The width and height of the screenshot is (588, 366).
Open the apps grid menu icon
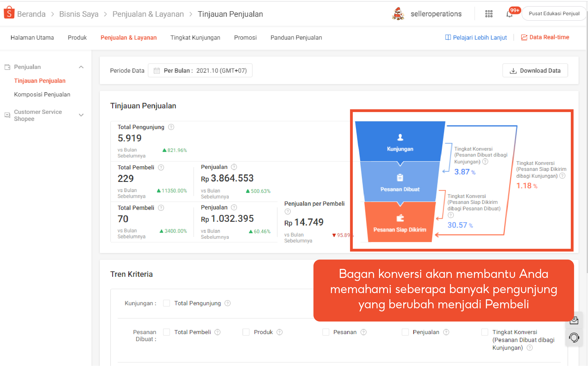click(489, 14)
